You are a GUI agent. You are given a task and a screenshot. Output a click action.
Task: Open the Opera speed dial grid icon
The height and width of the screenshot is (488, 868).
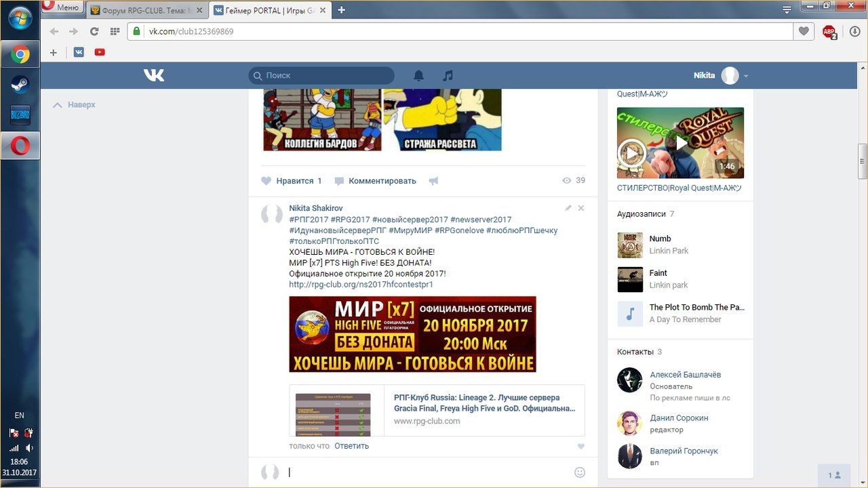(x=115, y=31)
